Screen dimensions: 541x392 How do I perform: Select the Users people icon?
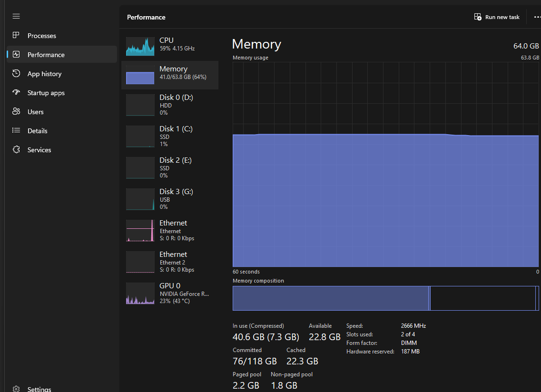click(x=16, y=111)
